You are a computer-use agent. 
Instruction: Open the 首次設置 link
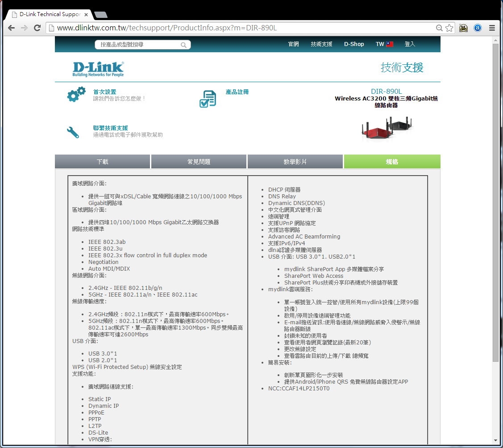click(104, 92)
